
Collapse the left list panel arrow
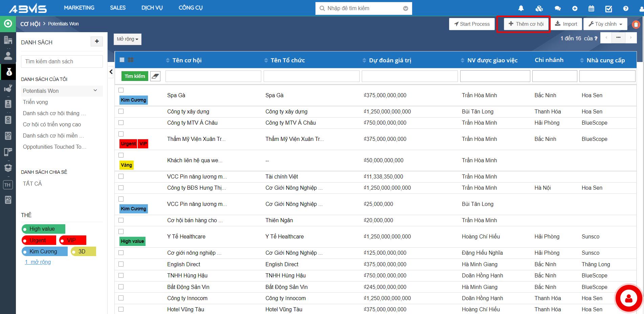[111, 72]
